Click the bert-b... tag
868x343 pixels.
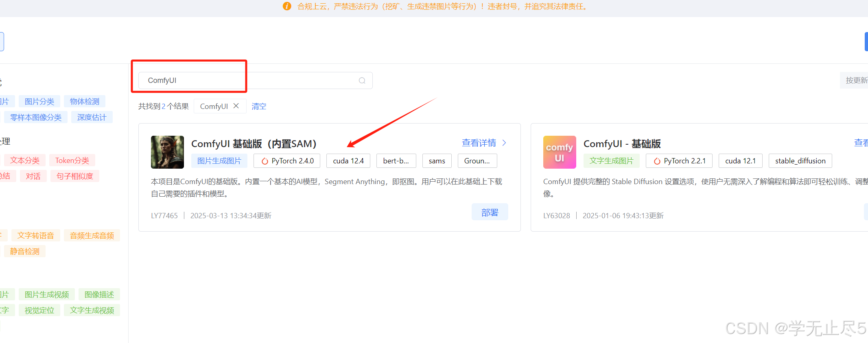tap(396, 161)
